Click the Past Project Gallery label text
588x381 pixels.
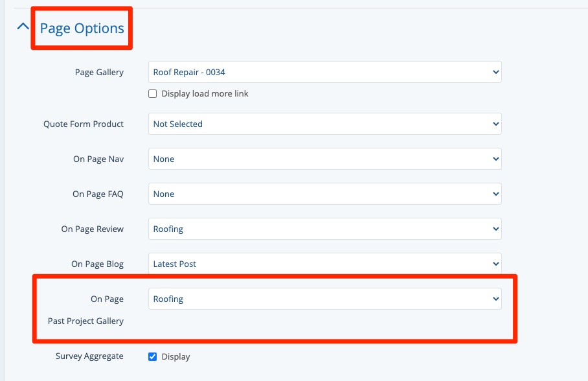click(x=85, y=321)
